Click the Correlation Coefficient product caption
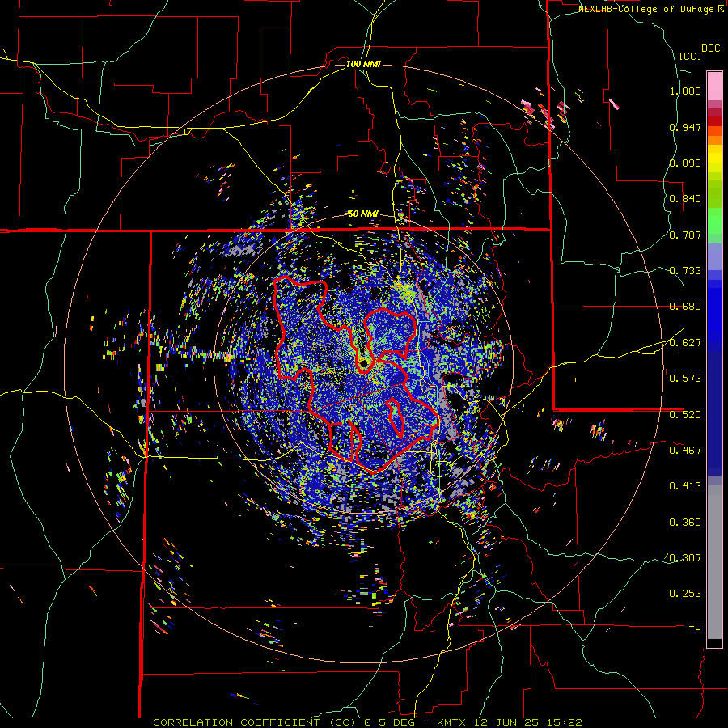This screenshot has width=728, height=728. [367, 722]
